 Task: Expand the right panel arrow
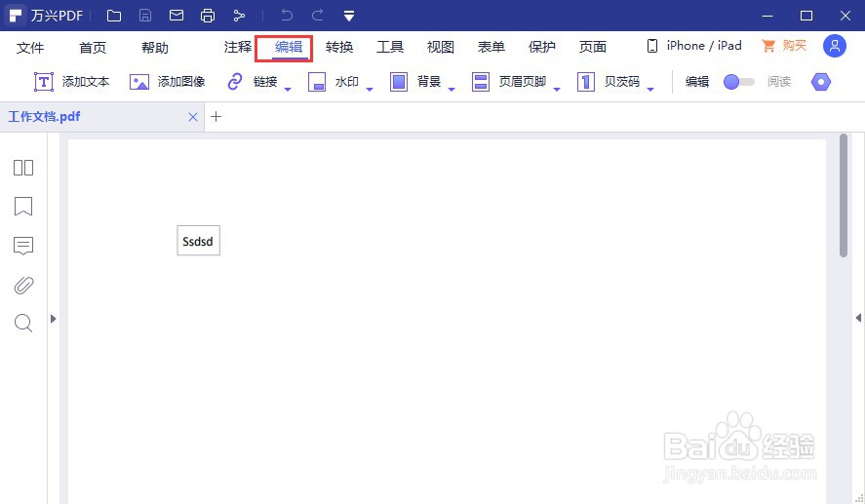click(x=858, y=318)
